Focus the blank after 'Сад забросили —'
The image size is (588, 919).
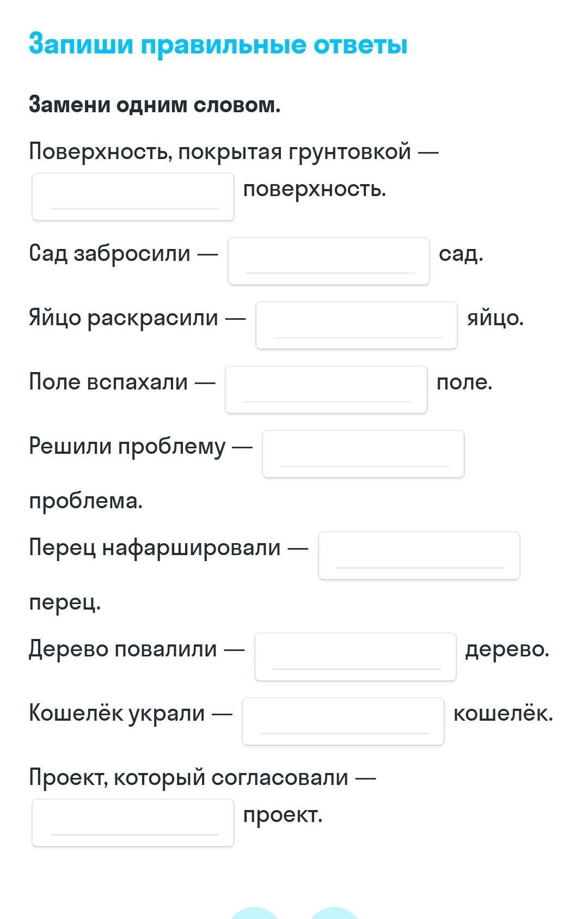pyautogui.click(x=329, y=261)
